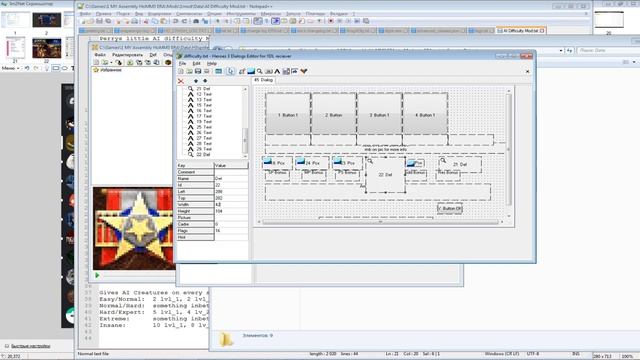Image resolution: width=640 pixels, height=360 pixels.
Task: Open Файл menu in the Def viewer window
Action: pyautogui.click(x=100, y=55)
